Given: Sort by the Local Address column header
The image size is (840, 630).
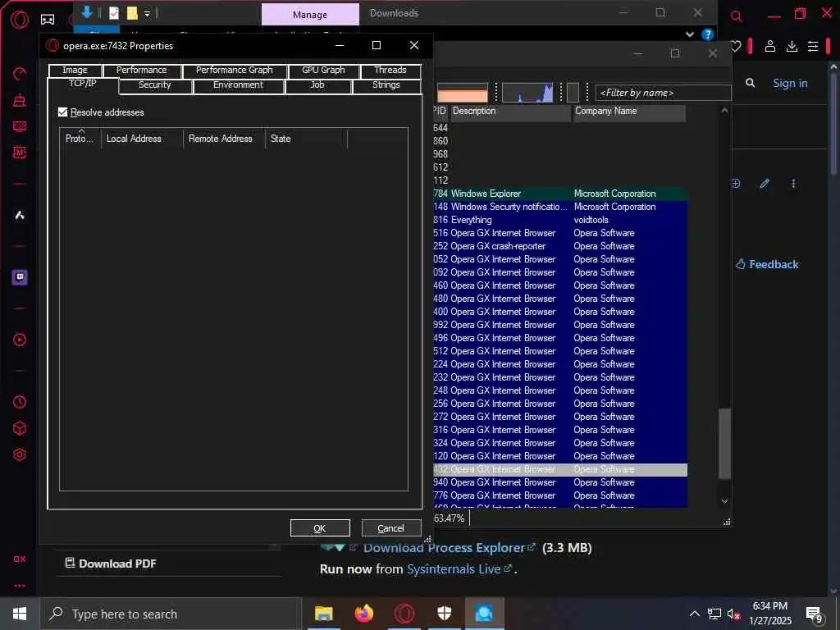Looking at the screenshot, I should coord(142,139).
